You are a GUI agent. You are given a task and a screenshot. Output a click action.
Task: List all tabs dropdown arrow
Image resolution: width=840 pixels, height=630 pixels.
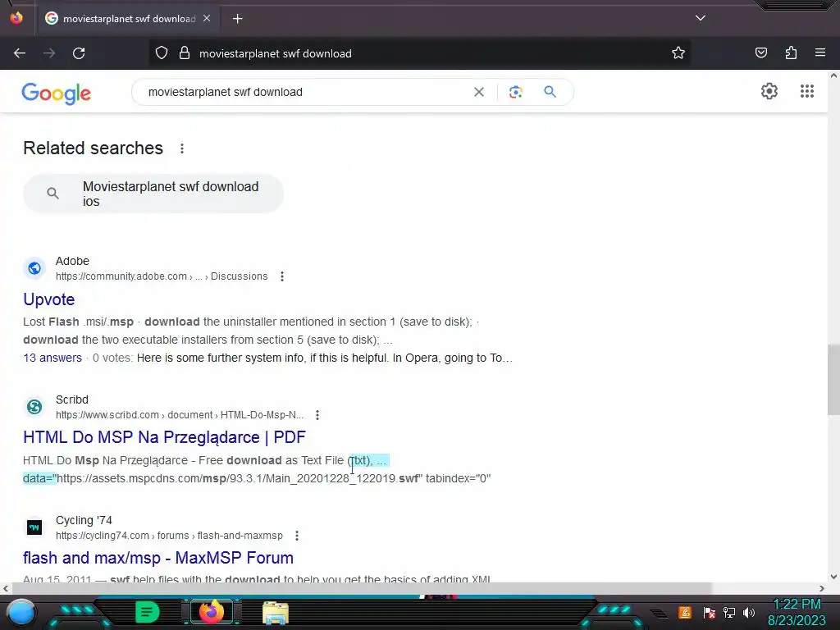click(701, 18)
